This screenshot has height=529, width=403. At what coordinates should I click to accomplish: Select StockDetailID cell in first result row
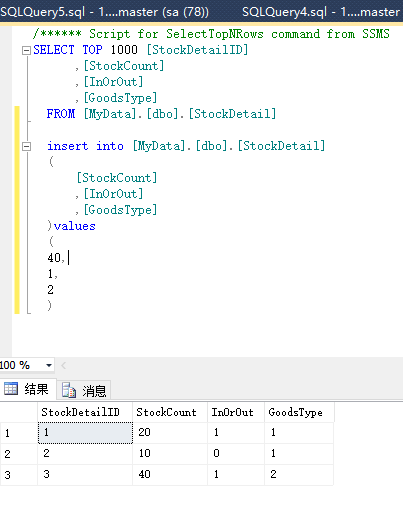[x=85, y=433]
